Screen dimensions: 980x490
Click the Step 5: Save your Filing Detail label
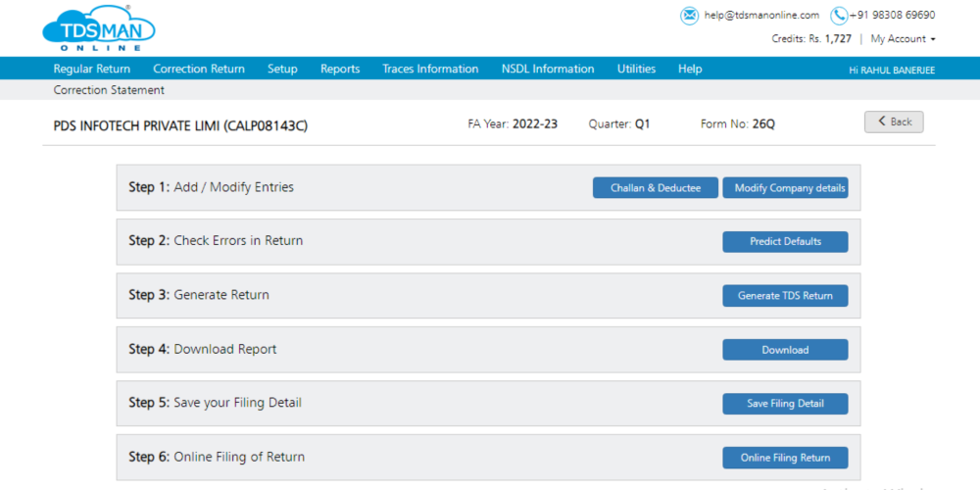pos(215,403)
